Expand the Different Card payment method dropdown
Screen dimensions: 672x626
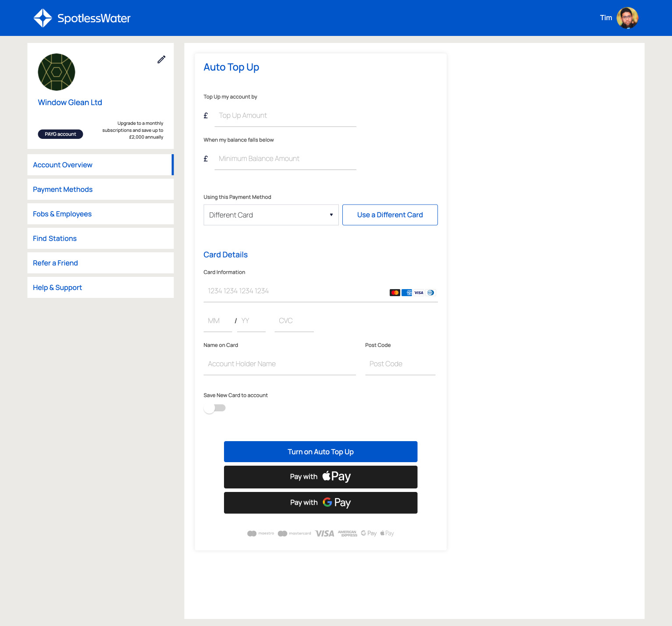point(271,215)
